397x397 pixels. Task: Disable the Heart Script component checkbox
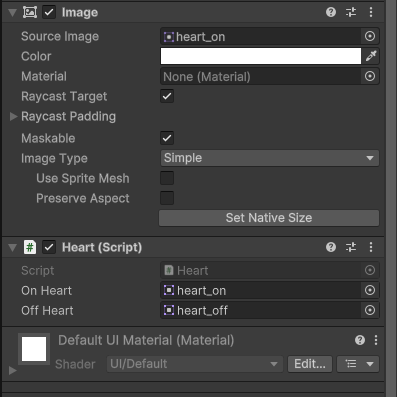pos(49,247)
